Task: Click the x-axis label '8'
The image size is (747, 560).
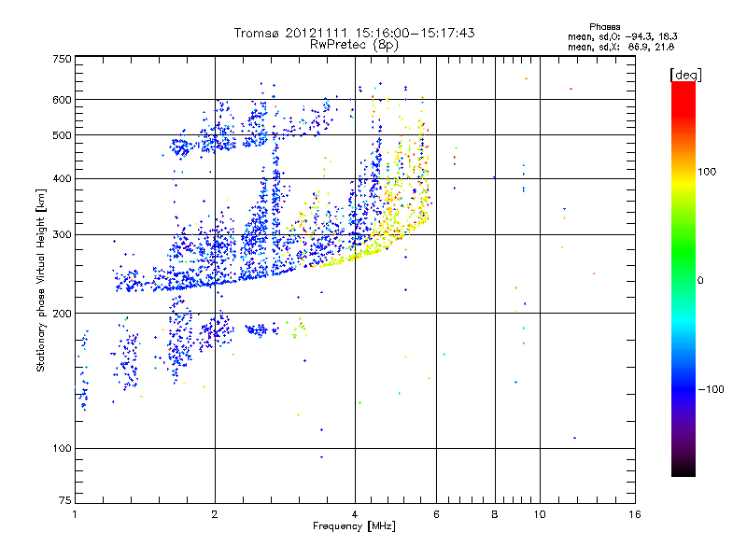Action: [x=495, y=515]
